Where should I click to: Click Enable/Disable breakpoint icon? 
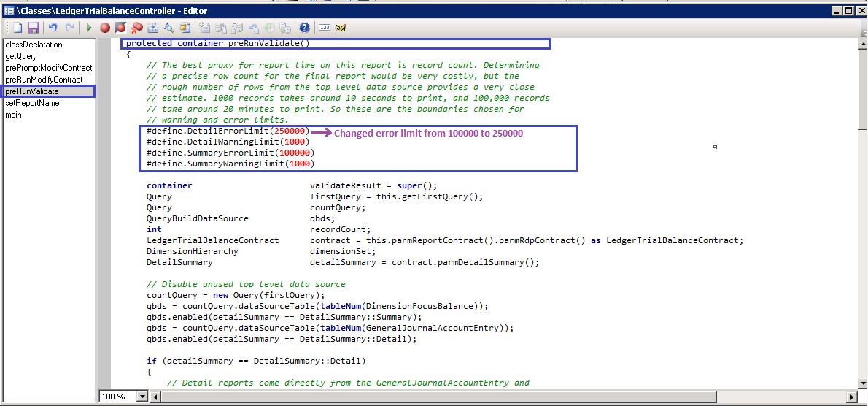120,28
